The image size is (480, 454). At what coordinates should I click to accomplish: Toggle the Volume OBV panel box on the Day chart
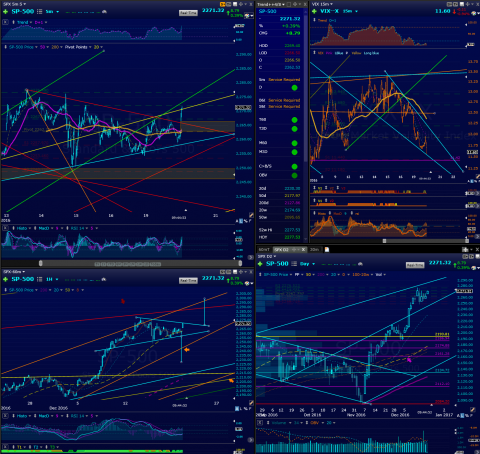[x=260, y=423]
